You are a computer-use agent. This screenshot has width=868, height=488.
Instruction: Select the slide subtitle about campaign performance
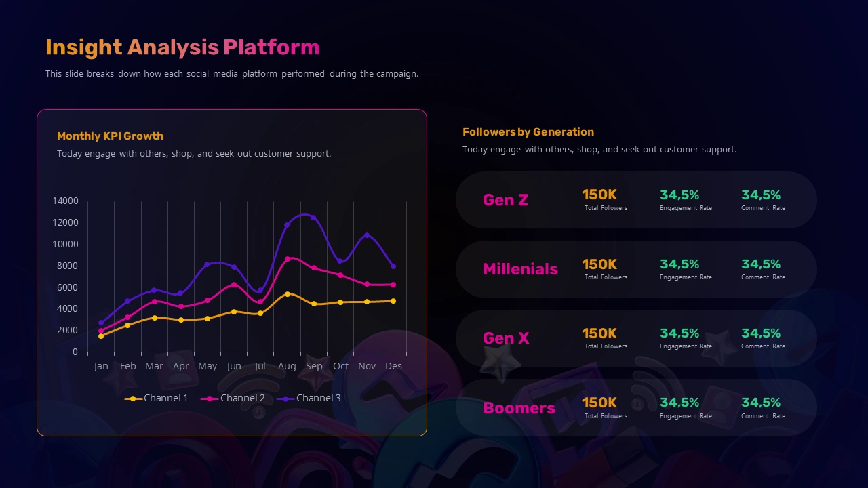click(x=232, y=73)
